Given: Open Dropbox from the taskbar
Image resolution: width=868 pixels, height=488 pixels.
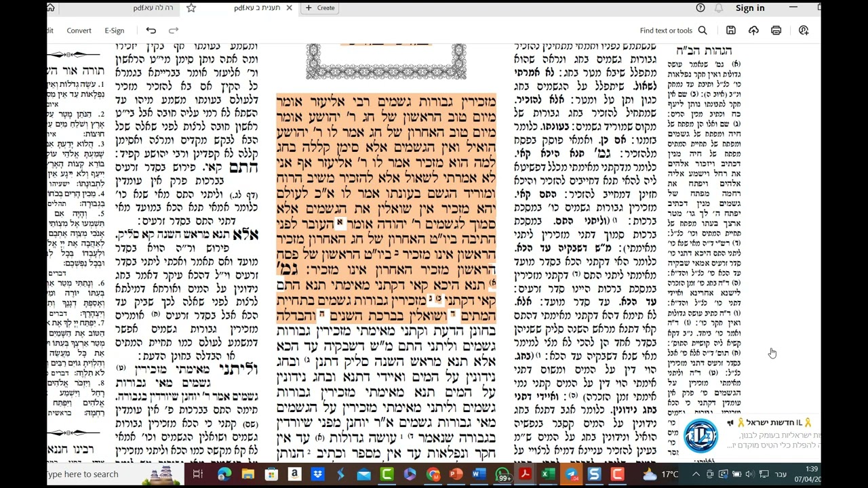Looking at the screenshot, I should [x=317, y=474].
